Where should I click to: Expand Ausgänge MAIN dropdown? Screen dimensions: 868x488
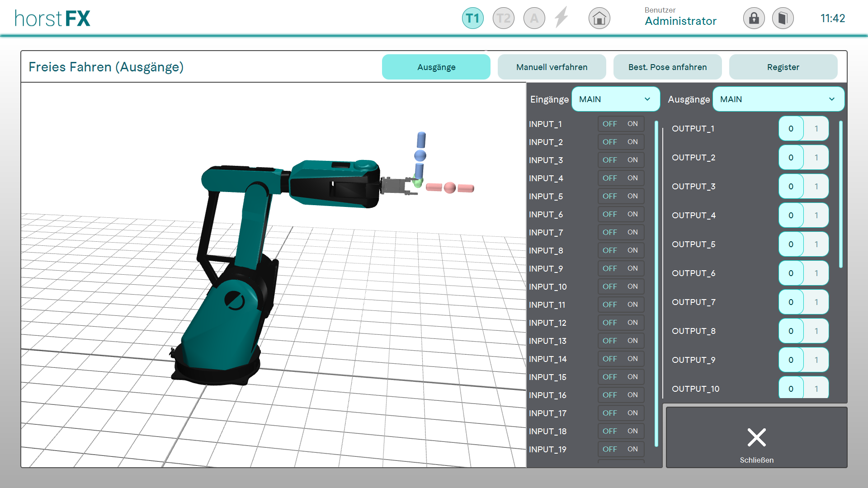778,99
